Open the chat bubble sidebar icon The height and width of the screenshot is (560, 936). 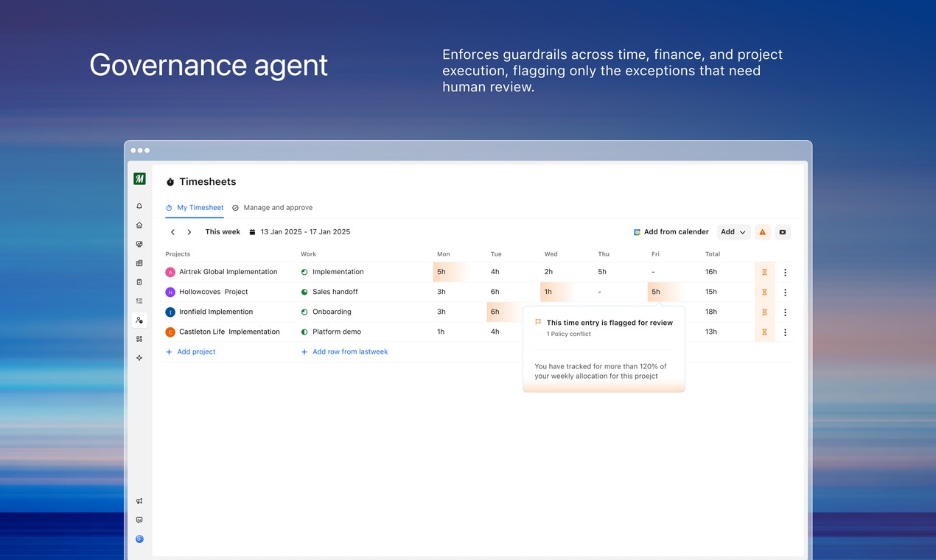point(139,520)
